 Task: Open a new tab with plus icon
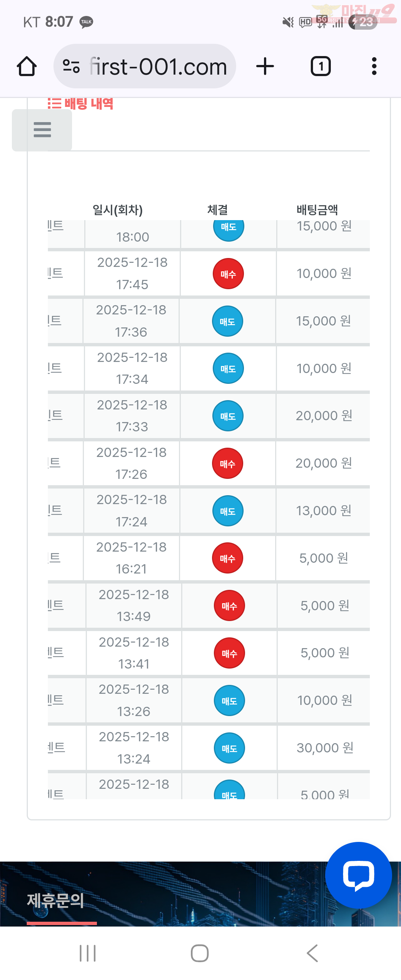tap(265, 66)
